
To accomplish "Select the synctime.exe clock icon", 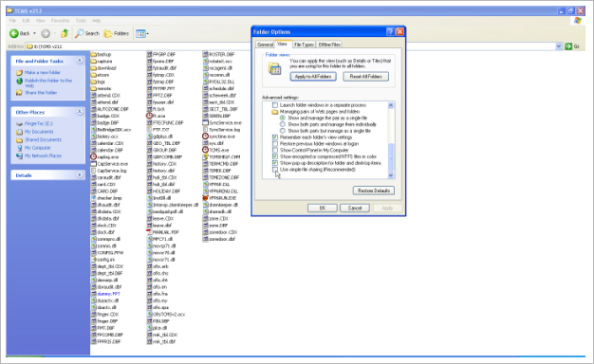I will [205, 136].
